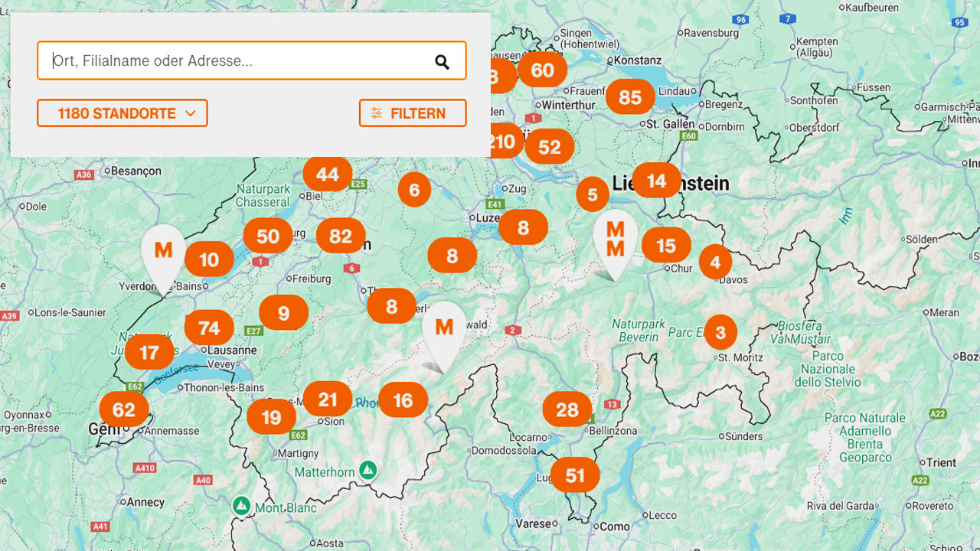Select the cluster marker showing 85
Image resolution: width=980 pixels, height=551 pixels.
pos(630,97)
